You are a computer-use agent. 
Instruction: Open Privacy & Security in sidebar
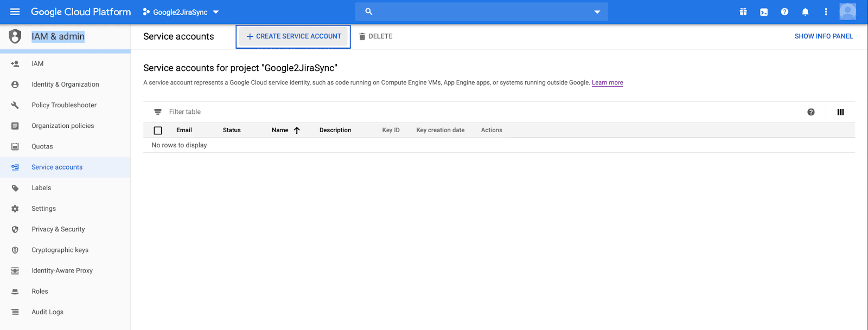point(65,229)
